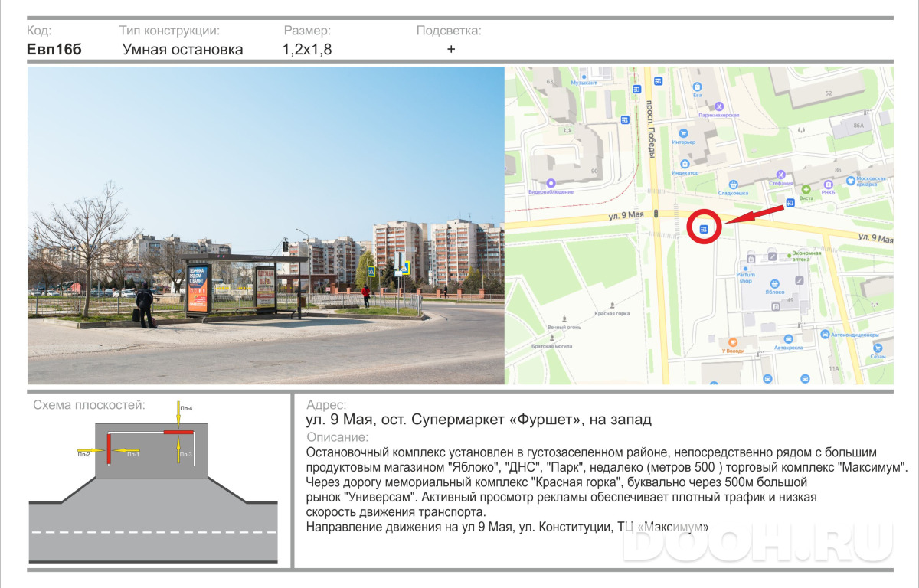Select the "Подсветка:" label

[449, 31]
